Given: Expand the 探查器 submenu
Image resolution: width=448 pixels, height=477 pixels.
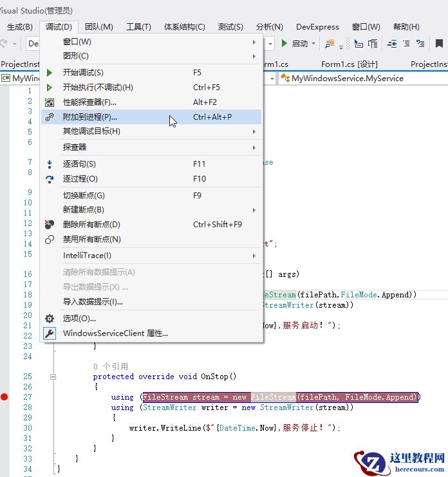Looking at the screenshot, I should click(x=254, y=147).
